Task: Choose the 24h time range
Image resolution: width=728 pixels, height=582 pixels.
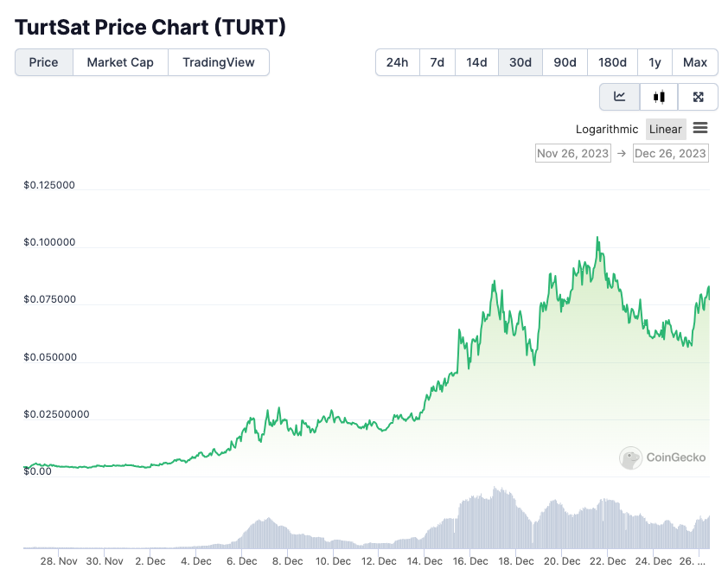Action: 398,62
